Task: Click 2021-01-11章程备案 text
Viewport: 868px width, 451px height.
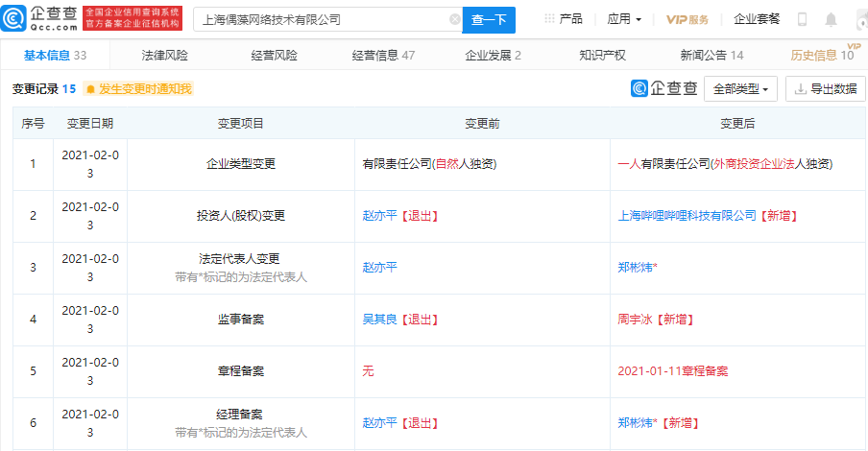Action: 672,371
